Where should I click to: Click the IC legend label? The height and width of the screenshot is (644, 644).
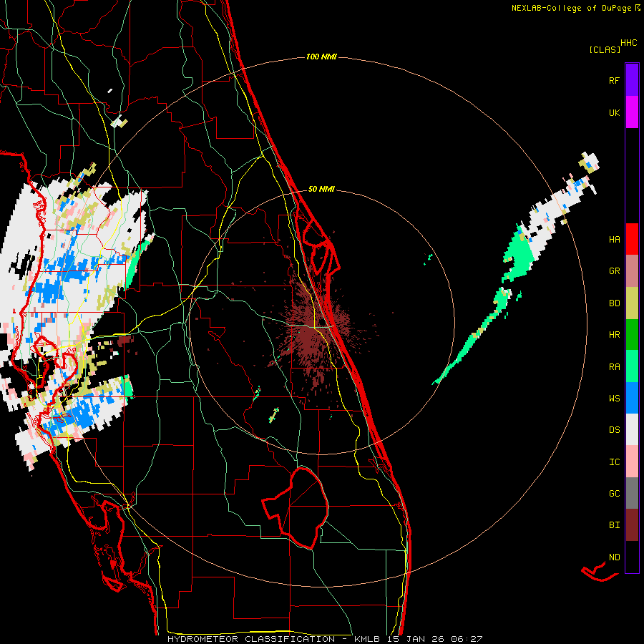[614, 462]
